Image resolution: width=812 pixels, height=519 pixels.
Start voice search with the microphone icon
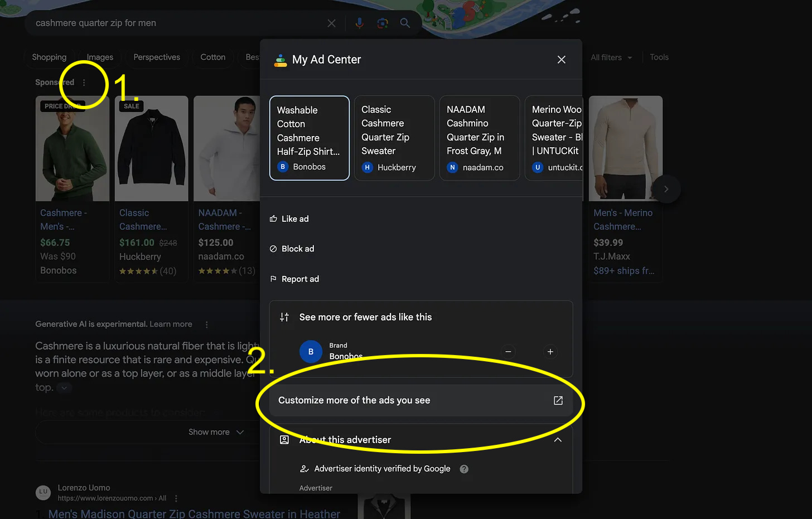point(360,23)
